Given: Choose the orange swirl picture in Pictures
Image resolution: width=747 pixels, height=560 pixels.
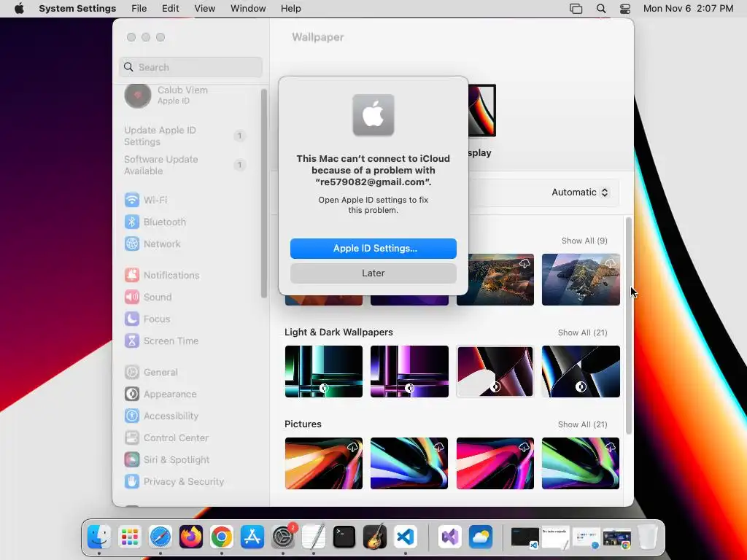Looking at the screenshot, I should point(323,463).
